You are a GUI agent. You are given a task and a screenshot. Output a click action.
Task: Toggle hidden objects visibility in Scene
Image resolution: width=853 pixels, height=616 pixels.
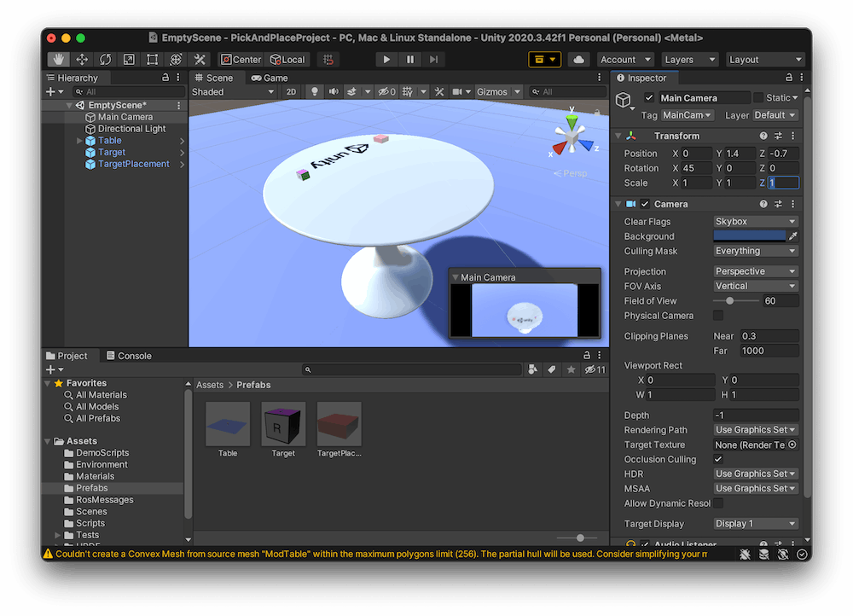[386, 92]
